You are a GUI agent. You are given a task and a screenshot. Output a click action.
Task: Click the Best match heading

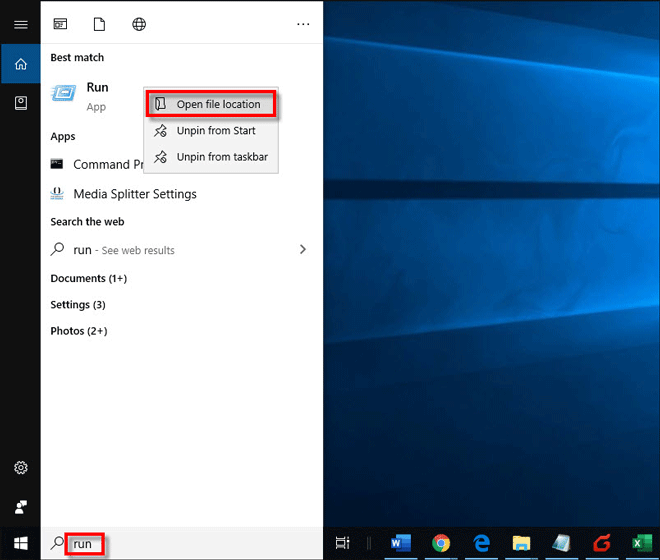click(x=77, y=57)
